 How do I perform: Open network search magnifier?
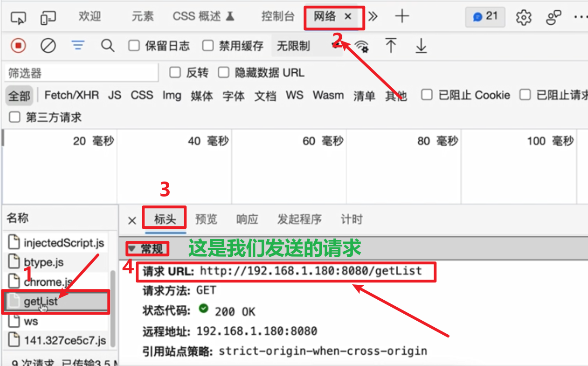pos(108,45)
